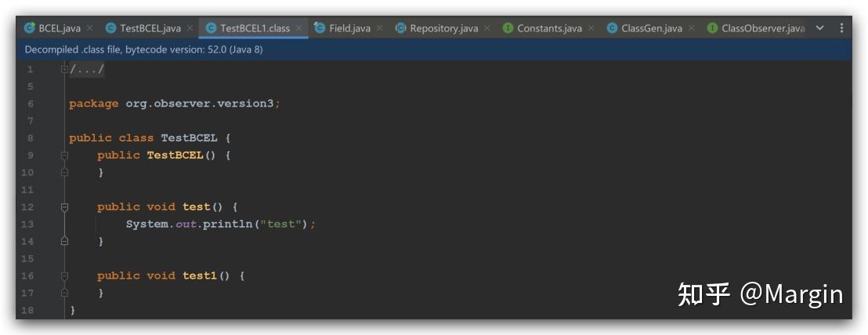868x335 pixels.
Task: Close the TestBCEL1.class tab
Action: click(x=298, y=28)
